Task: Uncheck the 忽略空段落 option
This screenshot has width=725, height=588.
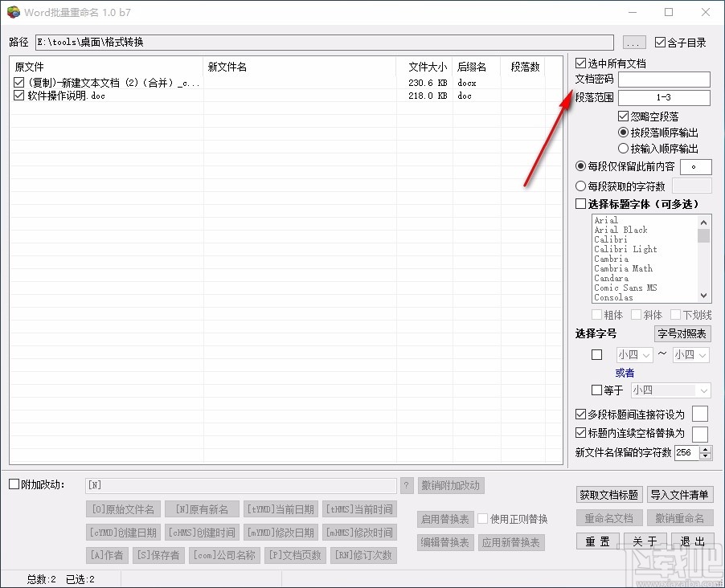Action: [623, 116]
